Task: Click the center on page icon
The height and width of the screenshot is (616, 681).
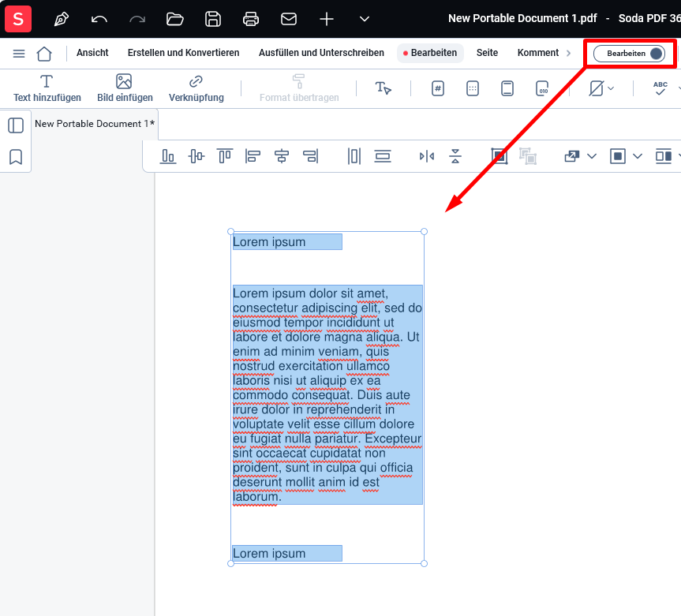Action: [618, 156]
